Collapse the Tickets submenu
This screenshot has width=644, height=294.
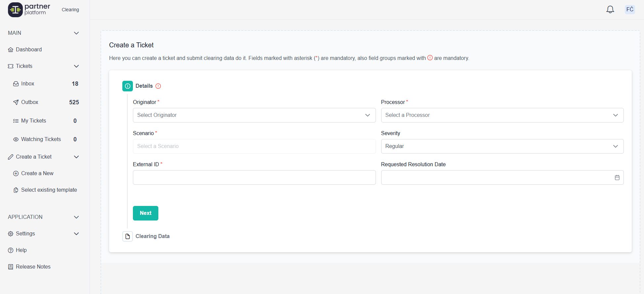(x=76, y=66)
